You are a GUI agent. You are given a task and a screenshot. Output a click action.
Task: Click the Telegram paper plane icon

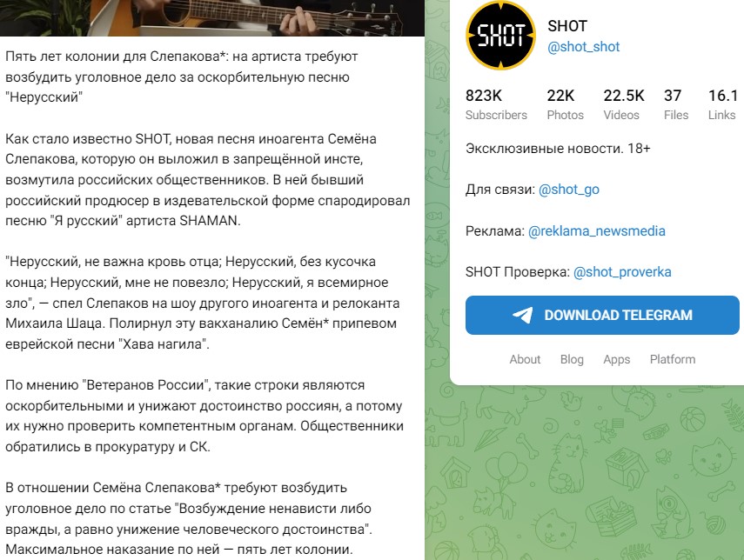(522, 316)
